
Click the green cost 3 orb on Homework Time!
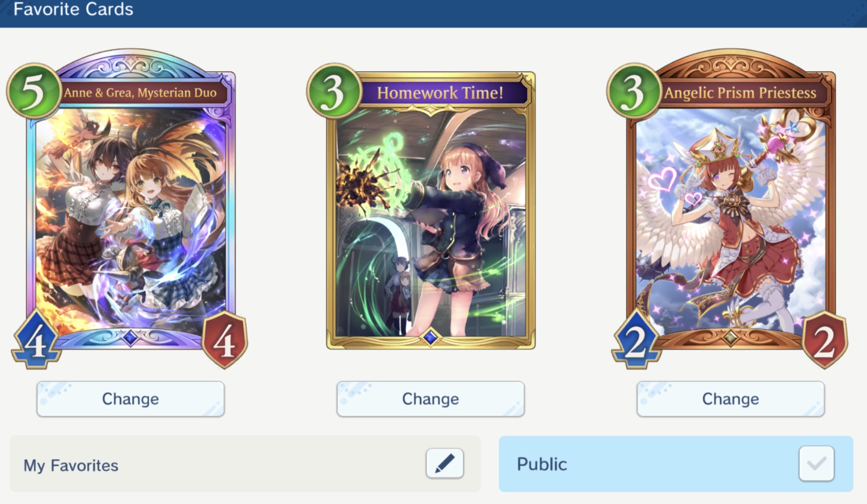coord(334,91)
